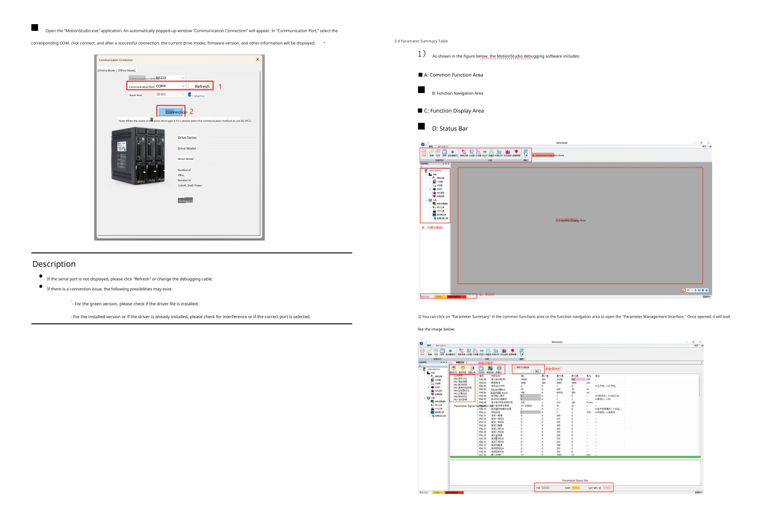The height and width of the screenshot is (532, 761).
Task: Click the Motor Model field
Action: point(232,159)
